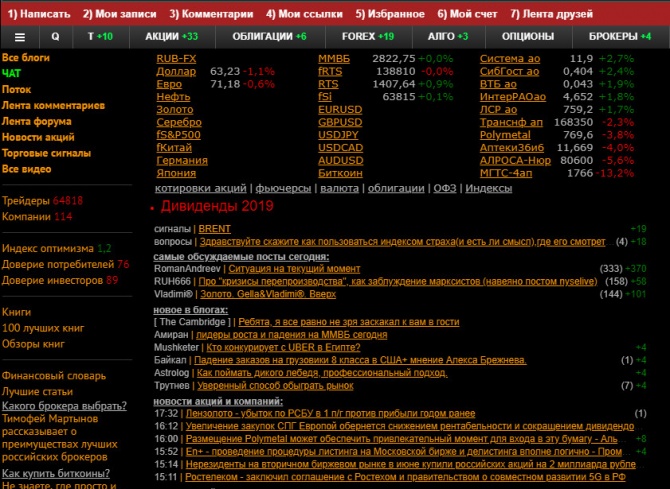The image size is (670, 489).
Task: Click 'котировки акций' link
Action: 200,188
